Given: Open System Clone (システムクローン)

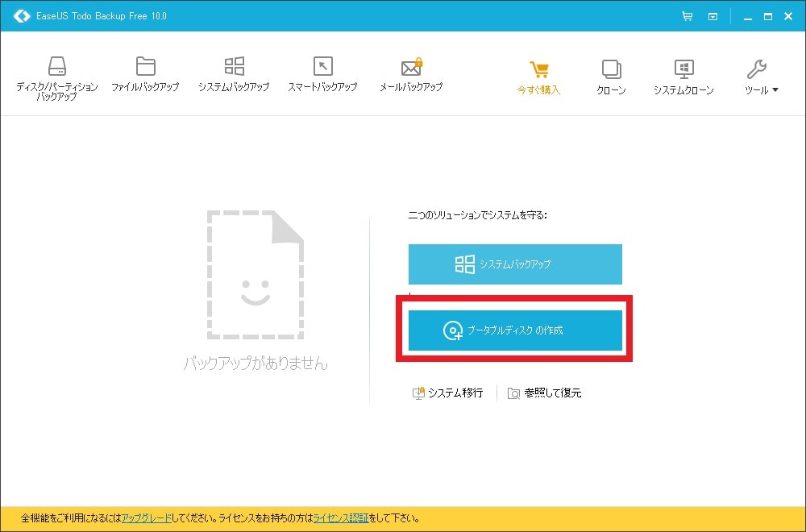Looking at the screenshot, I should click(x=683, y=77).
